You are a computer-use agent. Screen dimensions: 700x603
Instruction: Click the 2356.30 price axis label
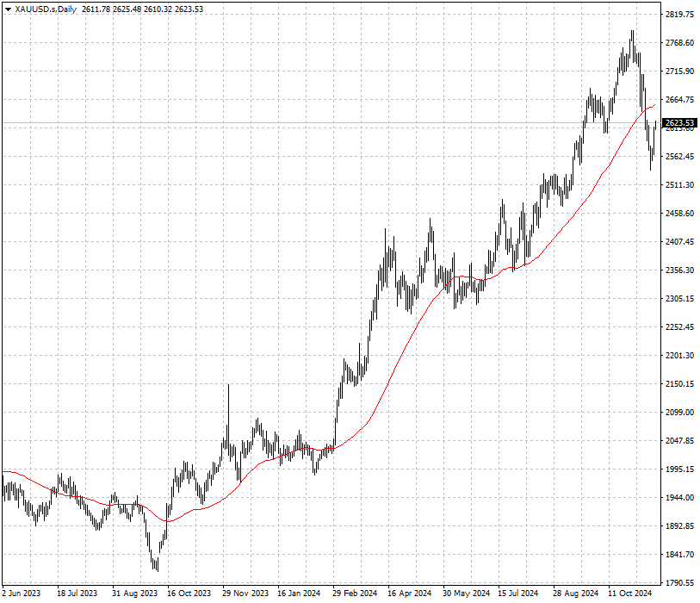(679, 270)
